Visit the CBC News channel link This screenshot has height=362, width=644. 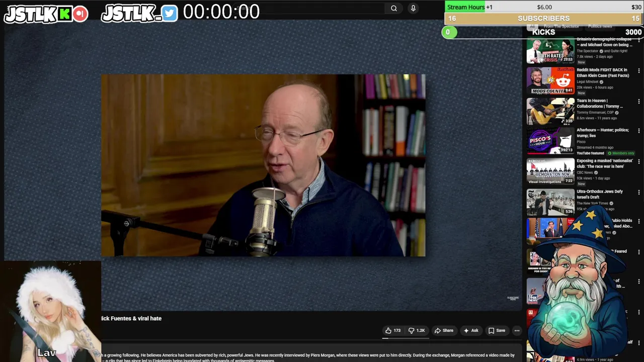coord(585,172)
